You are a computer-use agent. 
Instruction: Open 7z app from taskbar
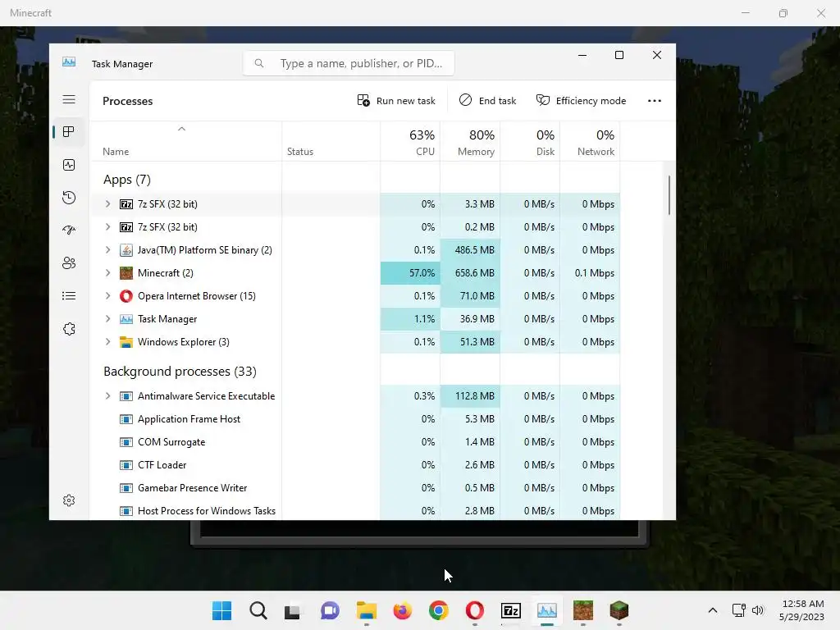click(510, 610)
